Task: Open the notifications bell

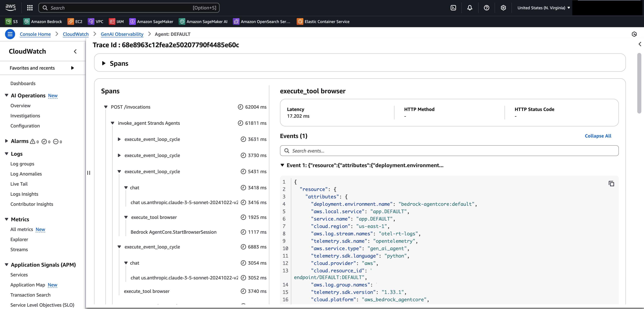Action: (x=470, y=8)
